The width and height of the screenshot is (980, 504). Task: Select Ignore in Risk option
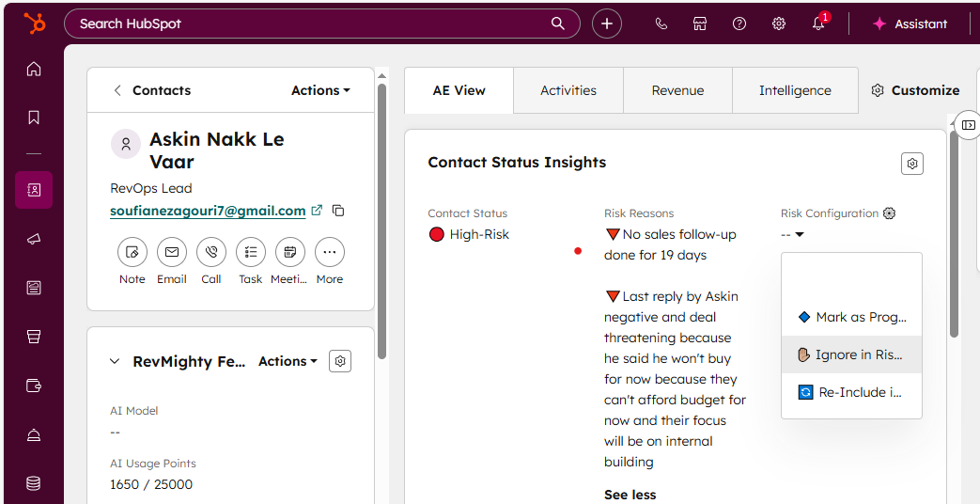click(852, 354)
